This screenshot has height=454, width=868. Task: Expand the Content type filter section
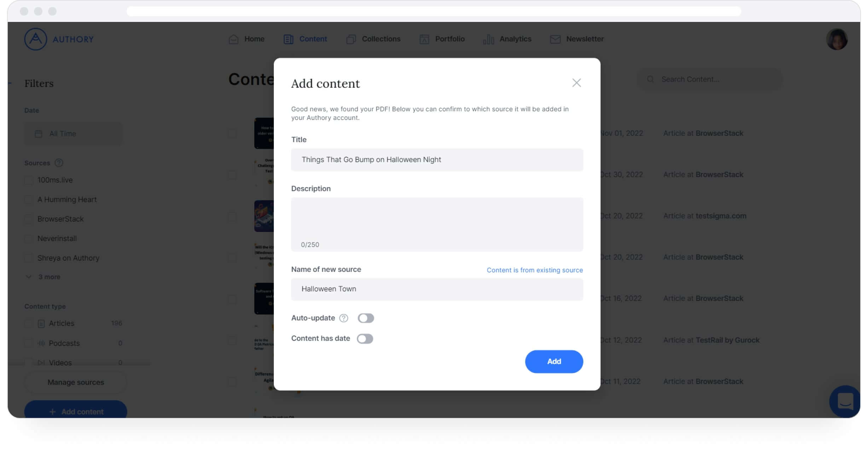[x=45, y=306]
